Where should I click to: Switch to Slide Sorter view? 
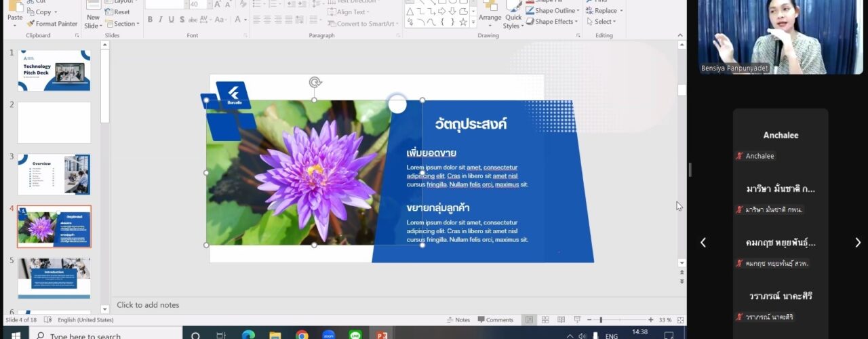(x=545, y=320)
